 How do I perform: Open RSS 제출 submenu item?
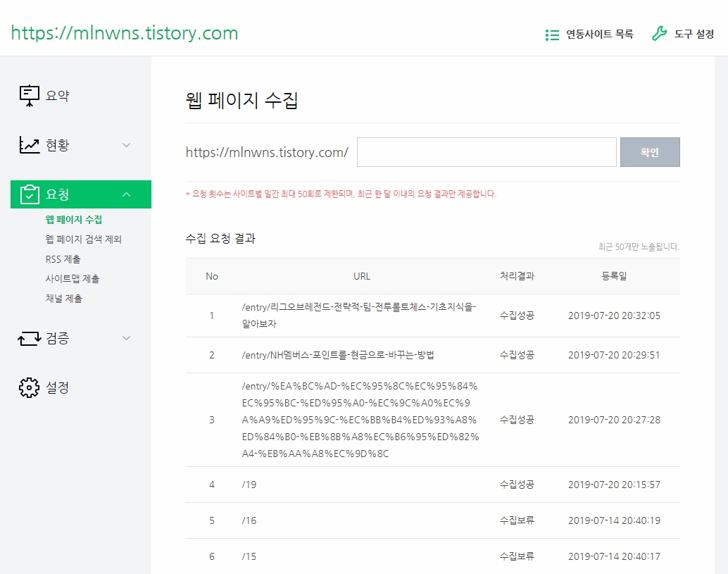(x=63, y=259)
